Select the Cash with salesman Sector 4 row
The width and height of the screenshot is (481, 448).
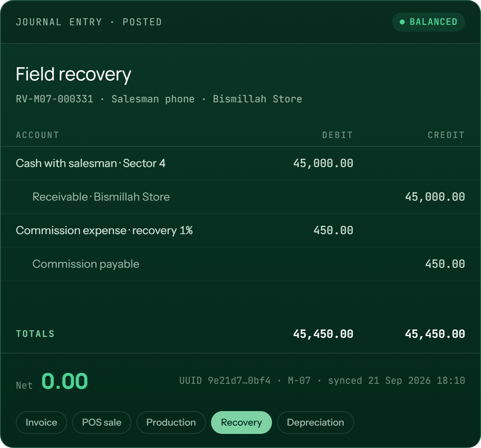240,163
